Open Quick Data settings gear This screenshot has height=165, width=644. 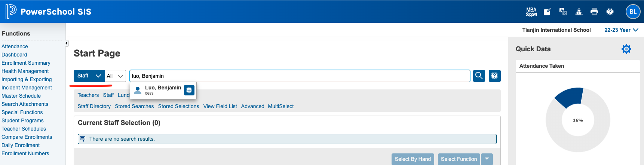tap(626, 49)
